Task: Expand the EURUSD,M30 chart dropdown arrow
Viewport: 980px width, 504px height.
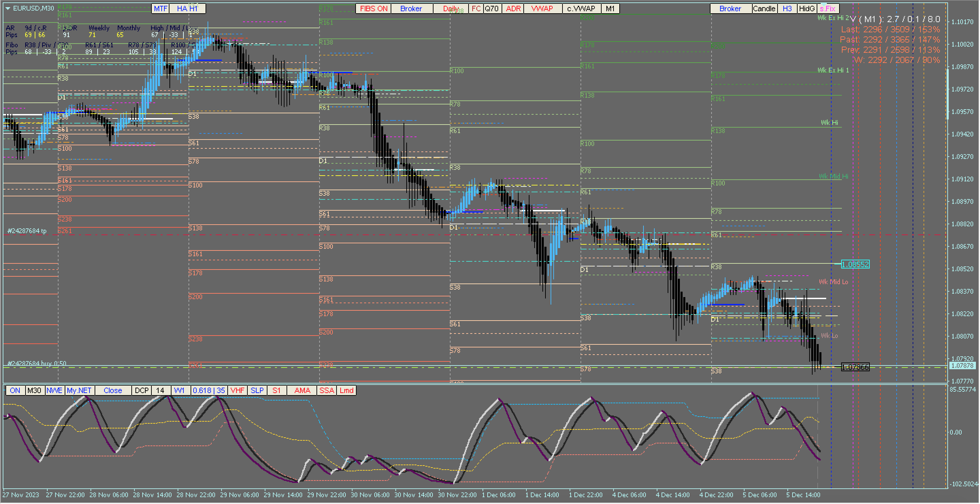Action: (x=7, y=9)
